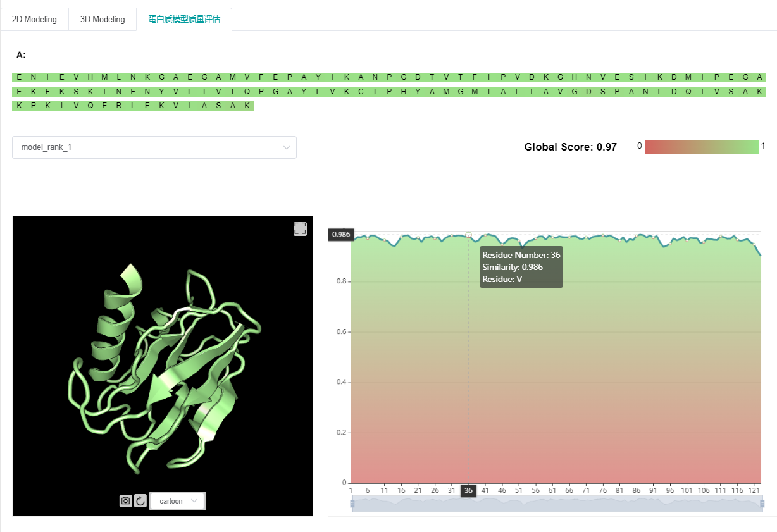Click the right handle of chart zoom slider
This screenshot has height=532, width=777.
[x=762, y=504]
